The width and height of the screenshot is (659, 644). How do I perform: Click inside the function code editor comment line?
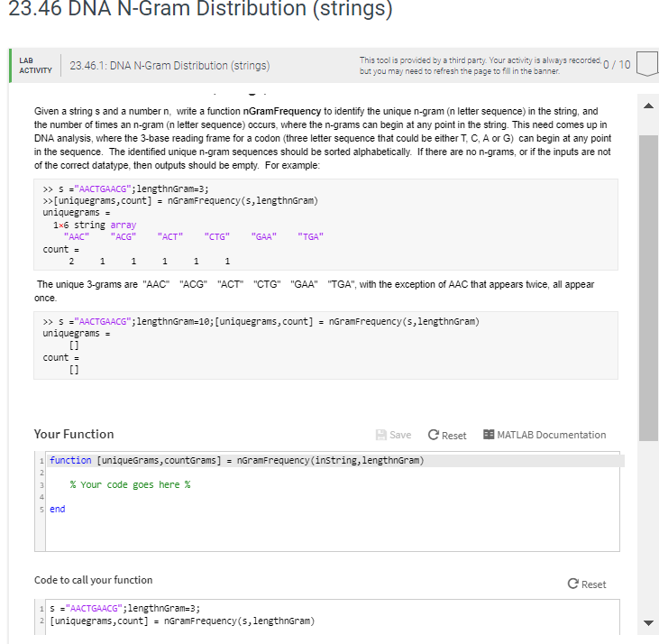[x=131, y=484]
